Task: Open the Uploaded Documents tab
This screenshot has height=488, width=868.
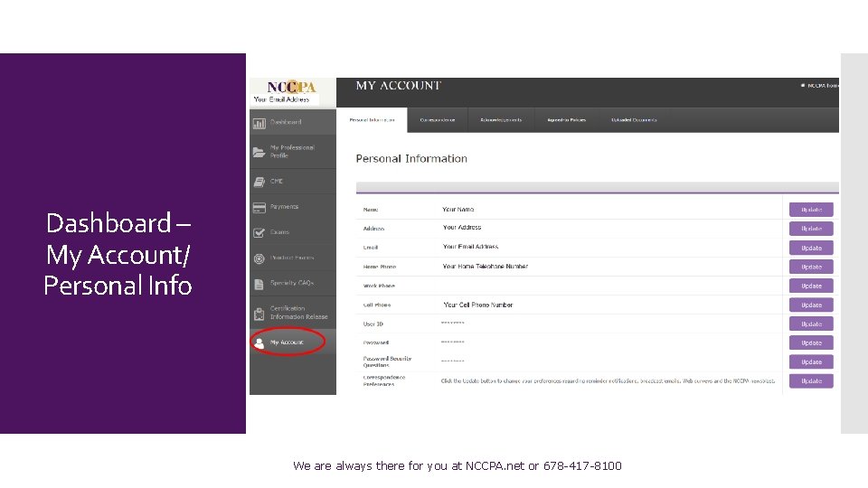Action: tap(634, 120)
